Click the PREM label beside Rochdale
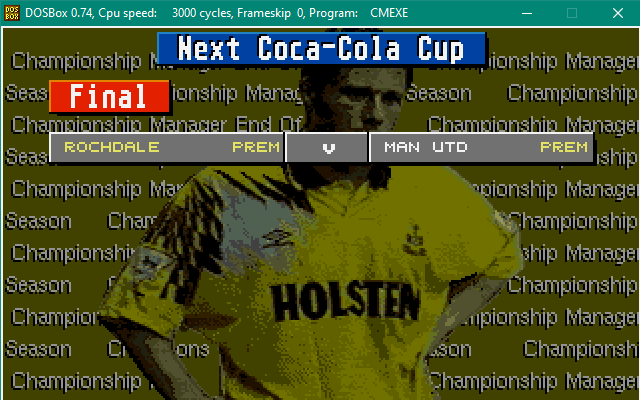Viewport: 640px width, 400px height. [x=256, y=147]
